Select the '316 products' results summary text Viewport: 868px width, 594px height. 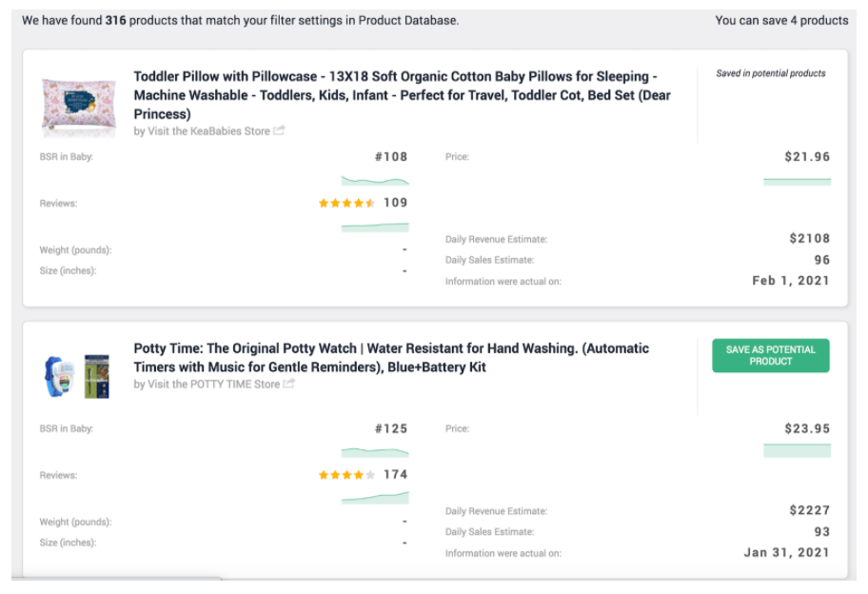(x=240, y=21)
